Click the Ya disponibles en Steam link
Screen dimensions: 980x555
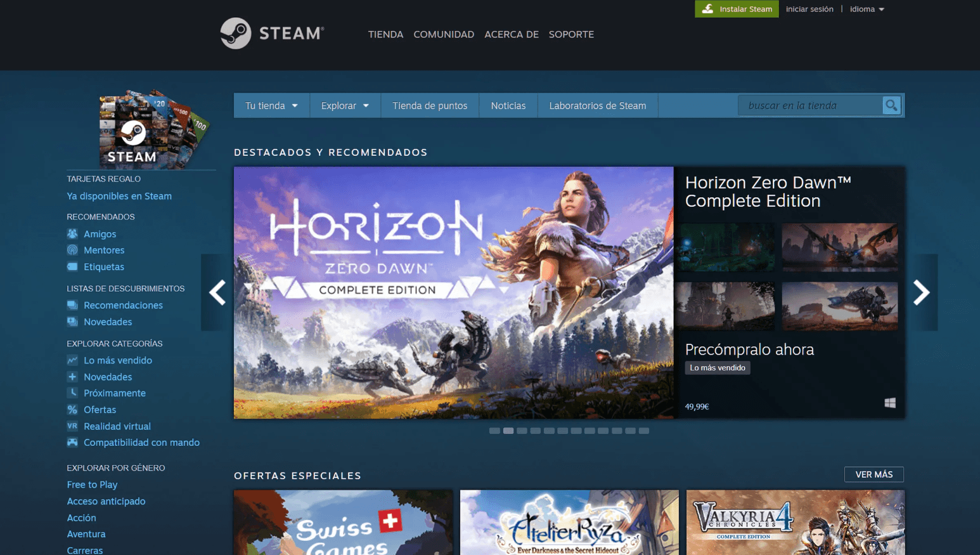tap(119, 196)
